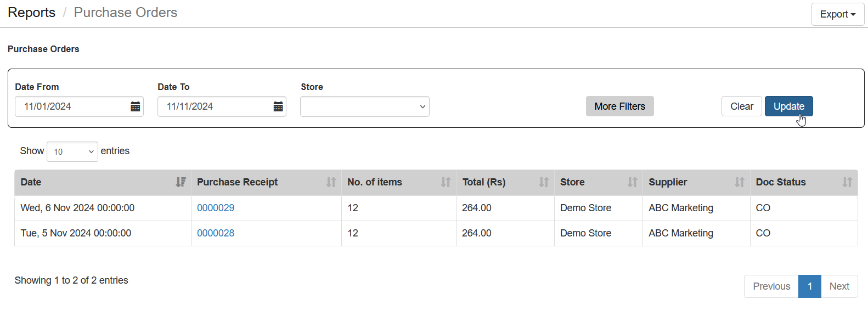Viewport: 868px width, 316px height.
Task: Open purchase receipt 0000028
Action: [x=216, y=233]
